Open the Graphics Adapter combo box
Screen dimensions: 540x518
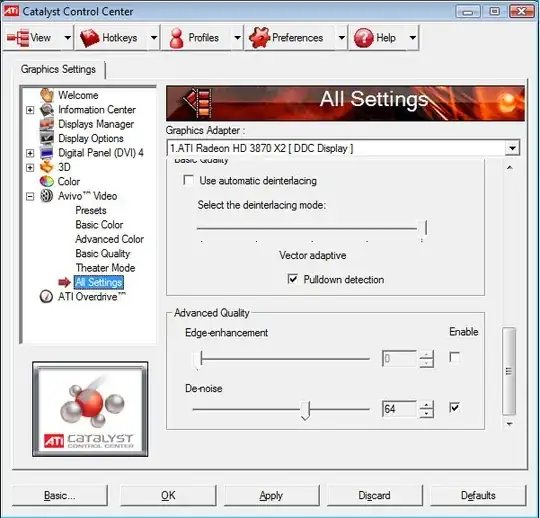point(343,148)
